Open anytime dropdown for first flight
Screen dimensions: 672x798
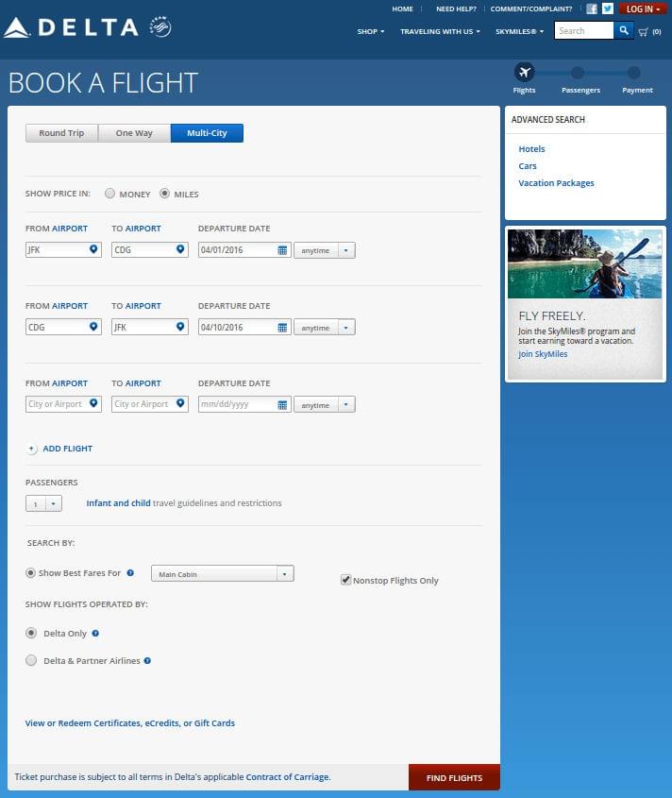point(325,250)
